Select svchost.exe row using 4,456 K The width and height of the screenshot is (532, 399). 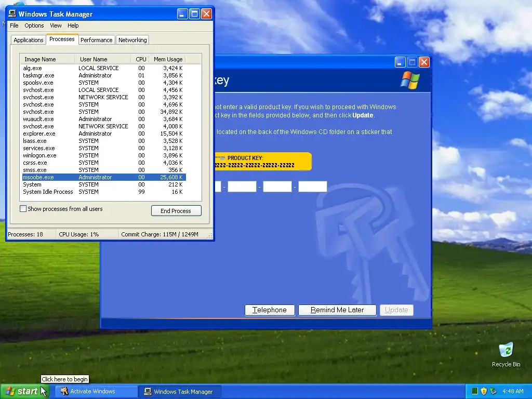point(104,90)
